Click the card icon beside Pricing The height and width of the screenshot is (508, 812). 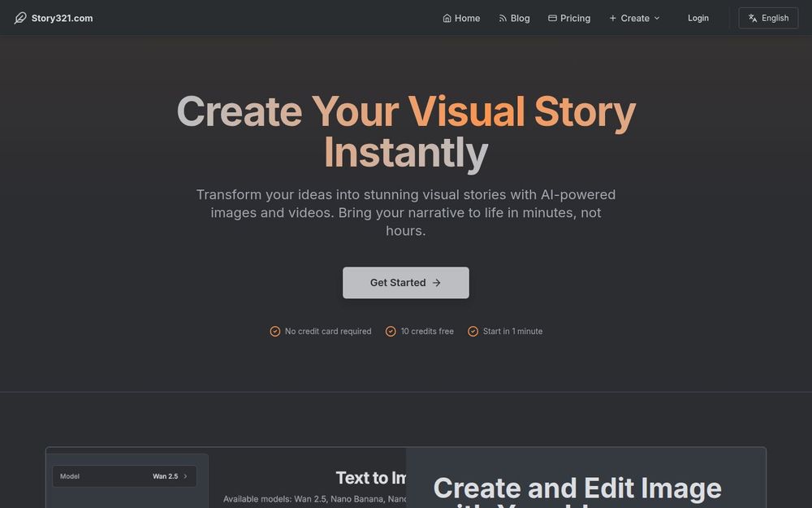click(x=552, y=18)
